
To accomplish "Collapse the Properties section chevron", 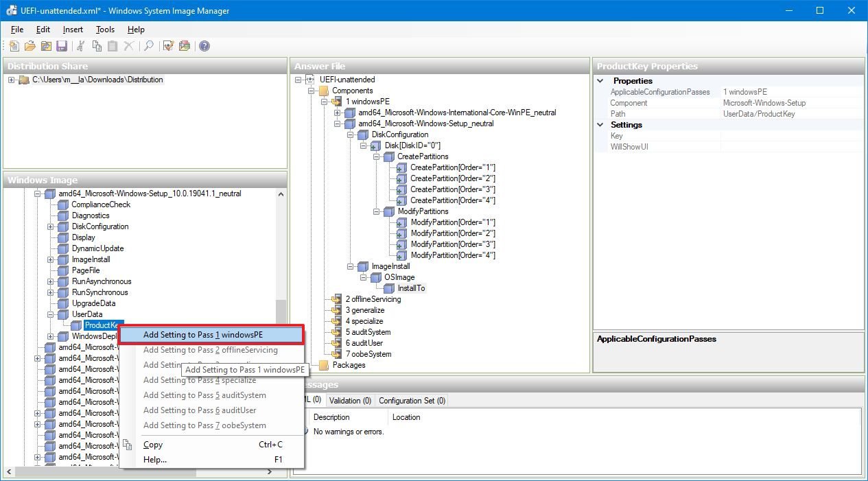I will pyautogui.click(x=601, y=81).
